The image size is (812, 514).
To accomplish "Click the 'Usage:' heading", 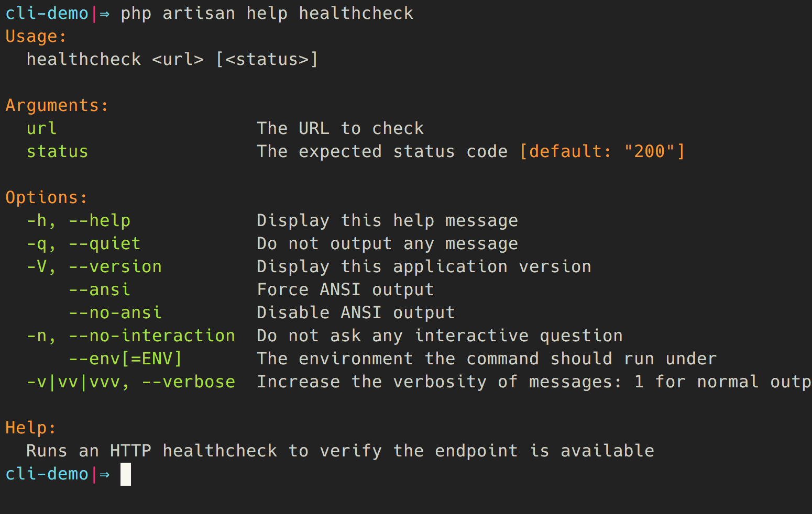I will 36,37.
